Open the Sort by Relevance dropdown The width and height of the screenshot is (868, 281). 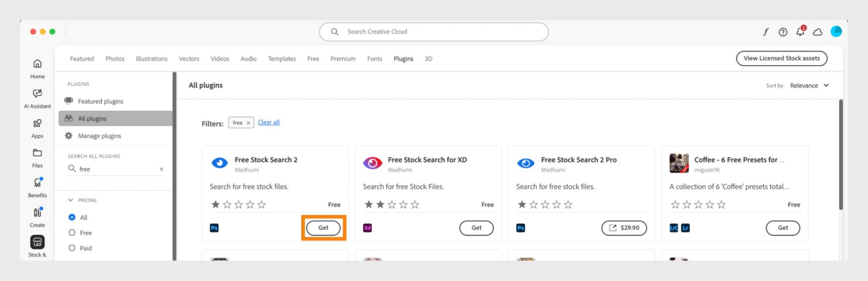(x=809, y=86)
